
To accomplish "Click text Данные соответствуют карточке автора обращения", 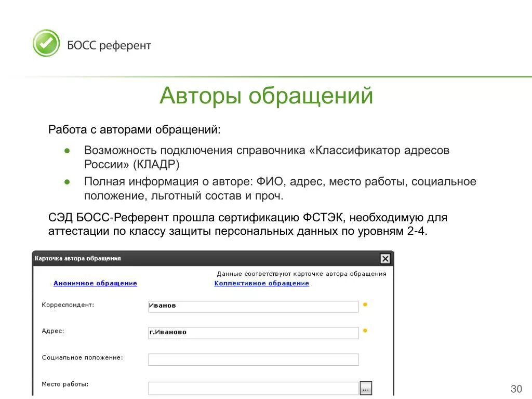I will (302, 274).
